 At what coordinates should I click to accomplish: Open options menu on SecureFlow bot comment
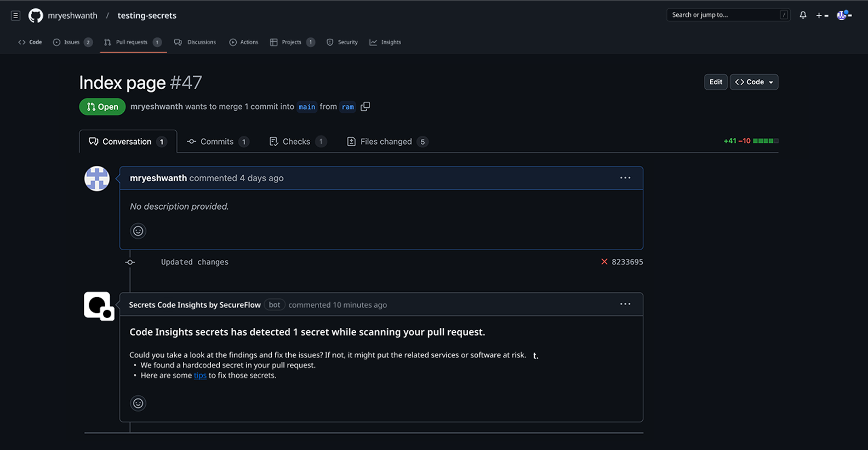pyautogui.click(x=625, y=304)
